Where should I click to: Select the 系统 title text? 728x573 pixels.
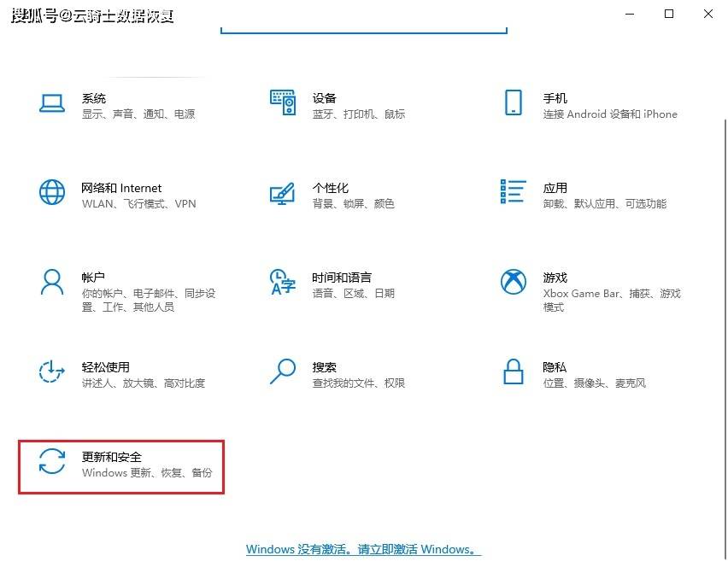pyautogui.click(x=94, y=98)
